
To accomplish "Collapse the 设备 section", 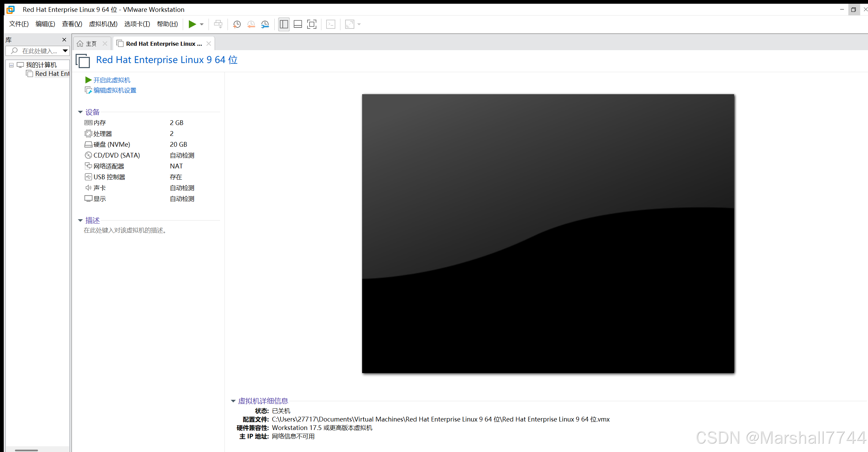I will pos(80,112).
